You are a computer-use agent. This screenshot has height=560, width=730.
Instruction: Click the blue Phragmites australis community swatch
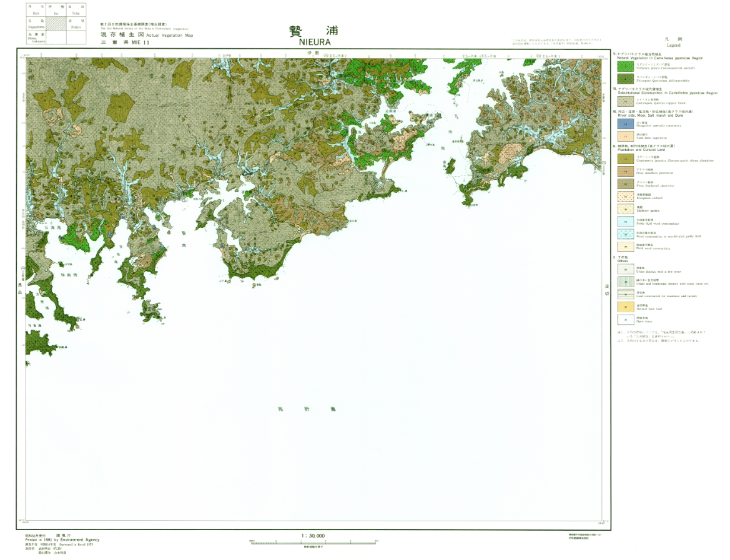coord(625,124)
